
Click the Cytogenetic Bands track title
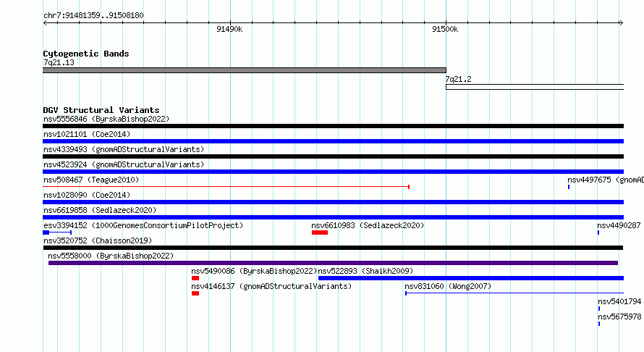86,54
